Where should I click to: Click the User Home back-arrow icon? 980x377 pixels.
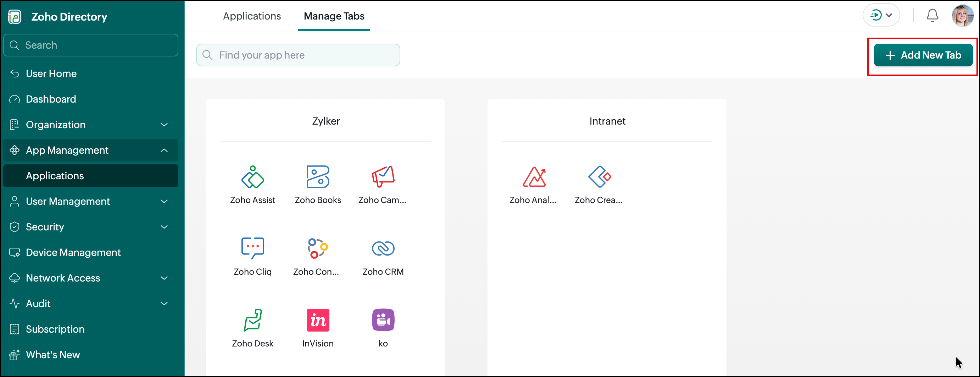click(x=15, y=73)
